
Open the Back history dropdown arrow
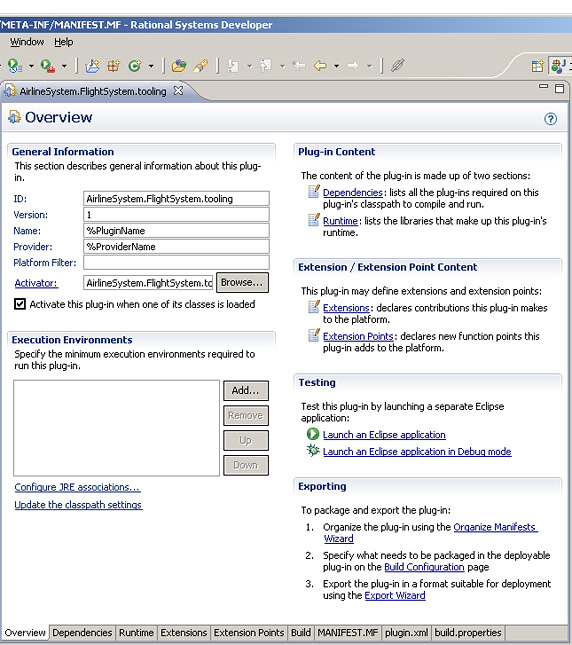(x=336, y=65)
